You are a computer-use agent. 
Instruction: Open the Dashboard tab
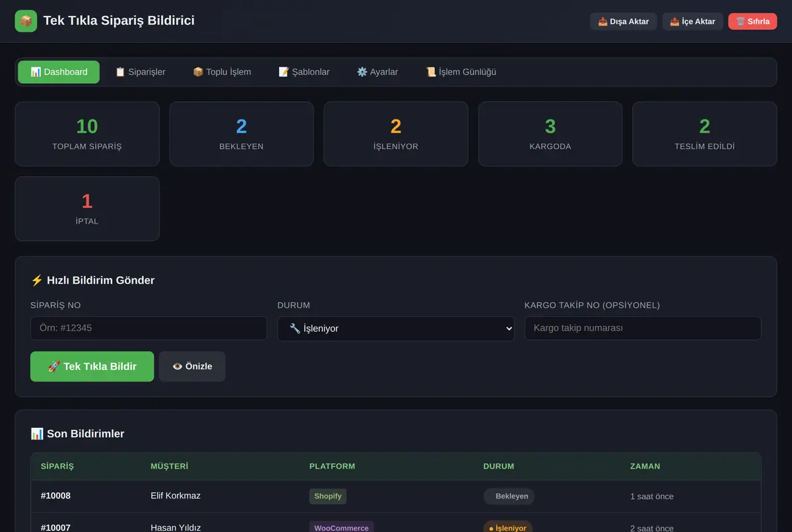59,72
